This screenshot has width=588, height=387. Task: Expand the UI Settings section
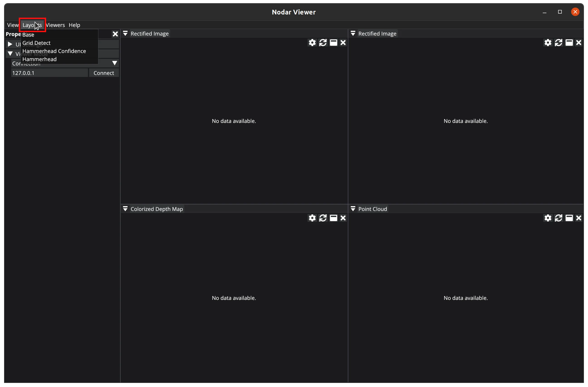(10, 44)
